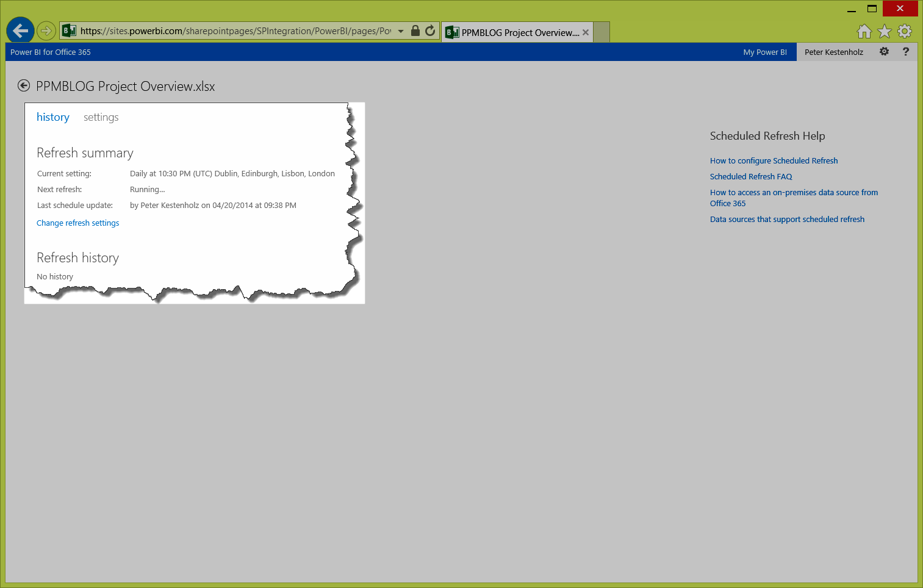Click Change refresh settings link

78,223
